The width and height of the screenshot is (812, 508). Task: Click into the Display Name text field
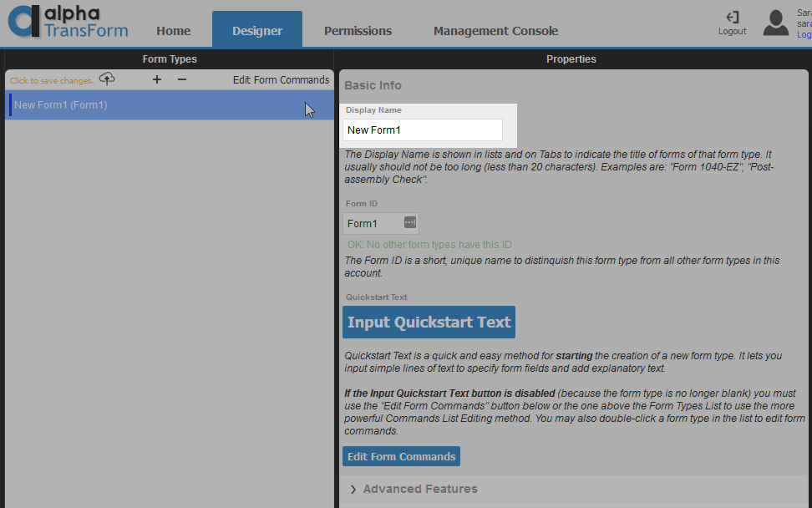[422, 130]
